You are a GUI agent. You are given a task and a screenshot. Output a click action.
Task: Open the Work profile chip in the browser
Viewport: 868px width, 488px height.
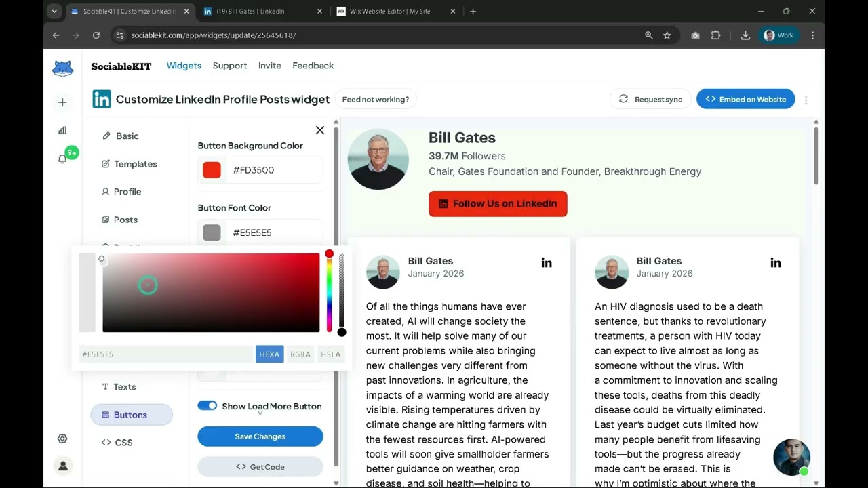pyautogui.click(x=778, y=35)
